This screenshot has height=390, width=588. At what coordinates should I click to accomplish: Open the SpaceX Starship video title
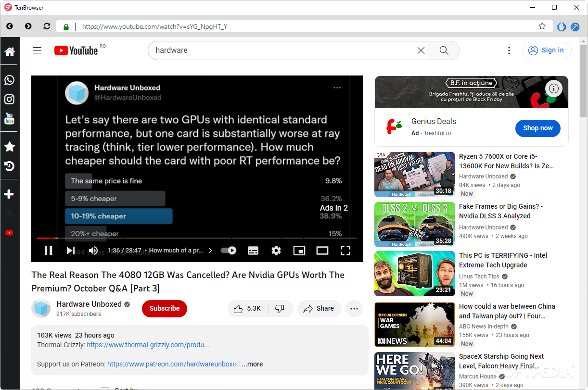(x=501, y=361)
